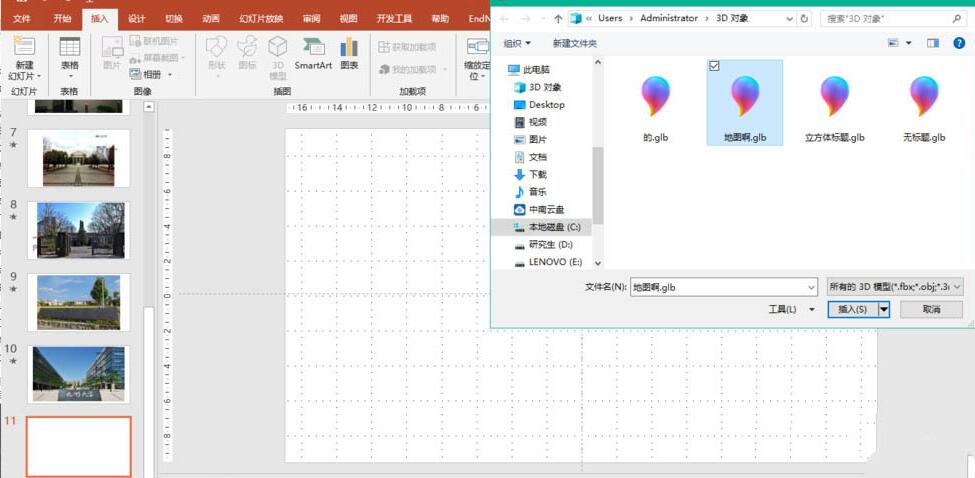Select Desktop in the navigation tree
The height and width of the screenshot is (478, 975).
point(546,104)
